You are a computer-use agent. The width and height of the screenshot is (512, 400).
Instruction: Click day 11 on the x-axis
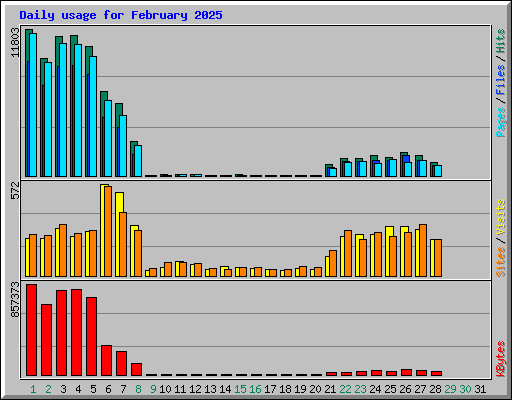(x=180, y=389)
